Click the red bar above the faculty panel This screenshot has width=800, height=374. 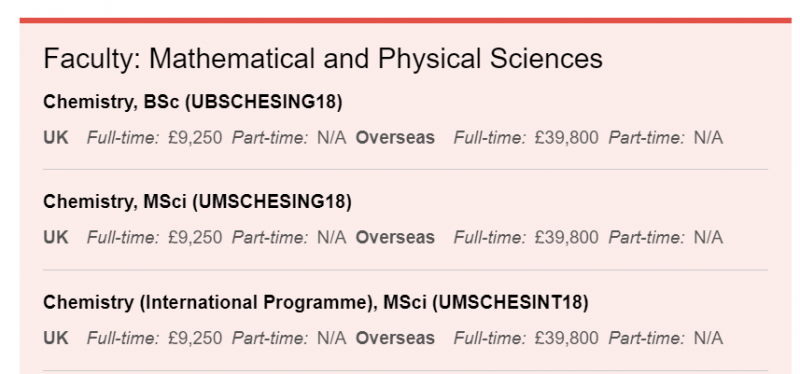[406, 20]
